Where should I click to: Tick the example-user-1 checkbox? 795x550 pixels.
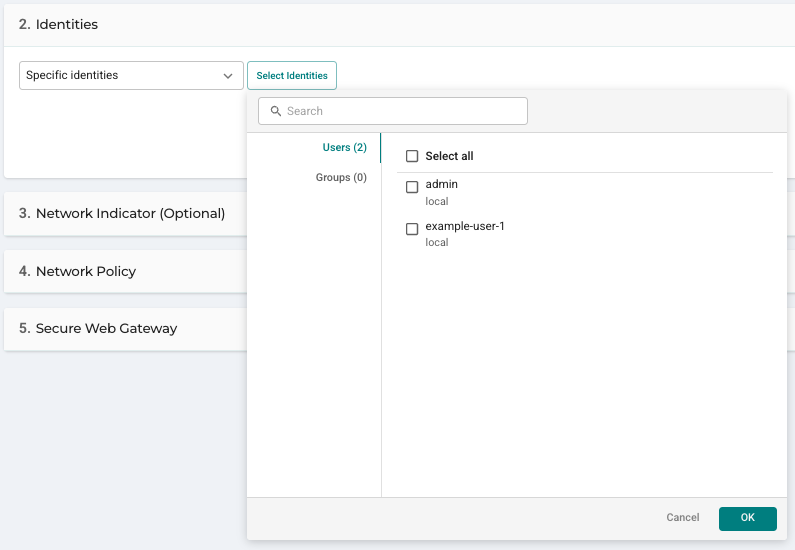412,229
